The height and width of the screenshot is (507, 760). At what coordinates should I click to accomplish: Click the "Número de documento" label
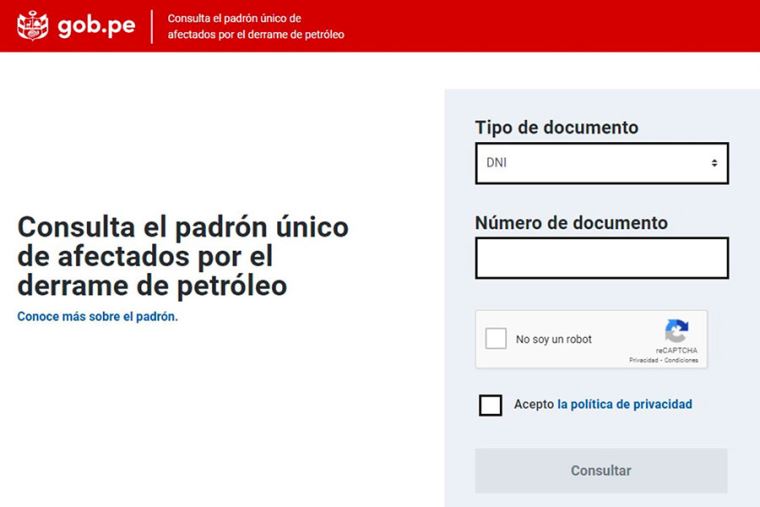(x=571, y=222)
